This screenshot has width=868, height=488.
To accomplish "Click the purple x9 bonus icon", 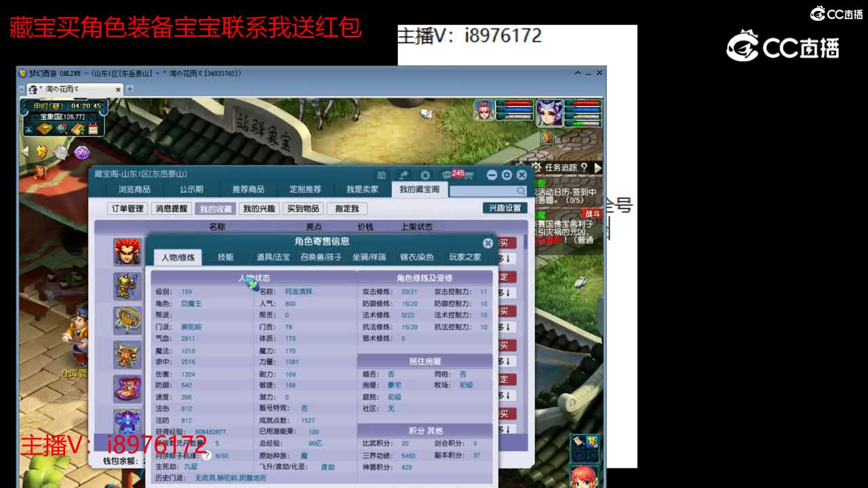I will pos(82,152).
